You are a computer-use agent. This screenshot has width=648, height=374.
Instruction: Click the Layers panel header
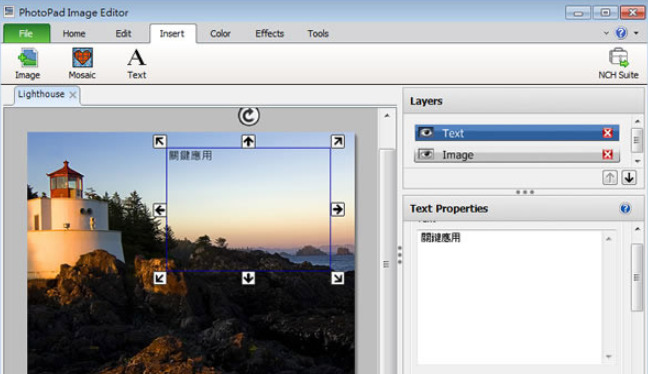click(524, 101)
